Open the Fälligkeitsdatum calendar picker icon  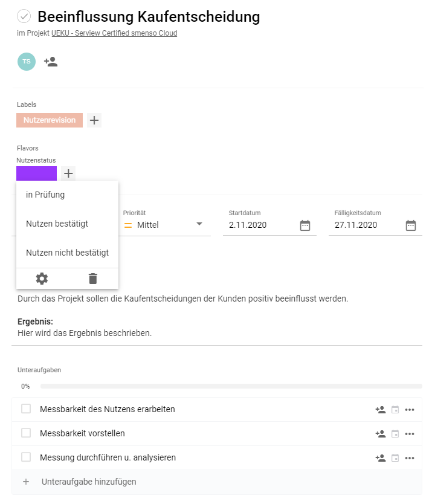click(411, 225)
